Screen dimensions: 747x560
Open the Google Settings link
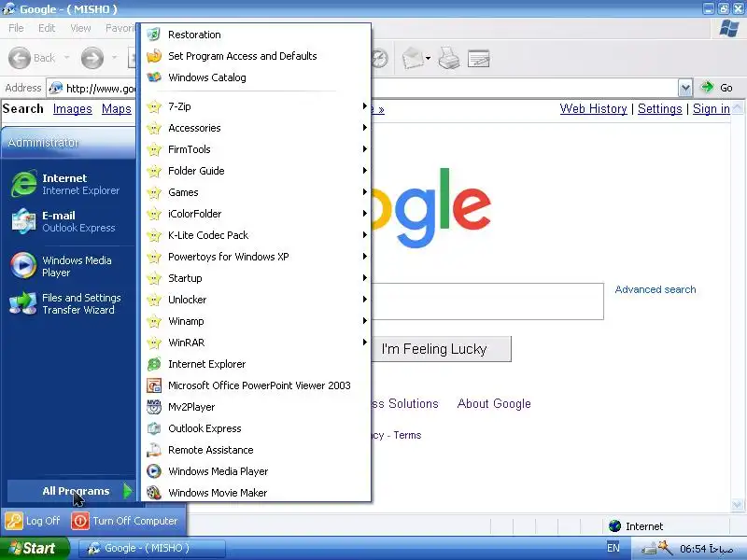point(660,108)
